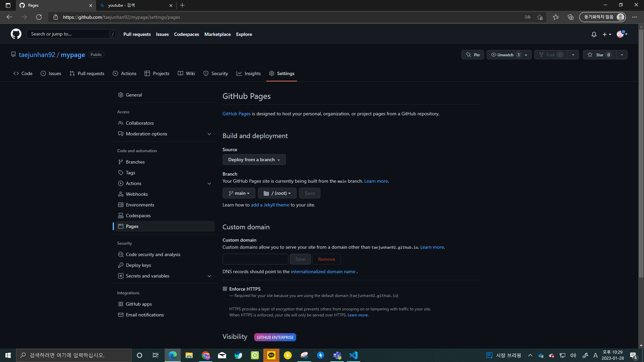The image size is (644, 362).
Task: Open browser favorites list icon
Action: click(556, 17)
